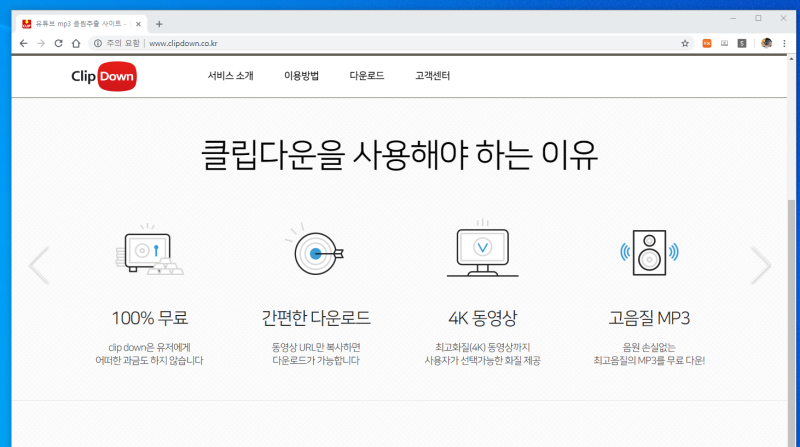Viewport: 800px width, 447px height.
Task: Show next slide with right chevron
Action: (x=761, y=265)
